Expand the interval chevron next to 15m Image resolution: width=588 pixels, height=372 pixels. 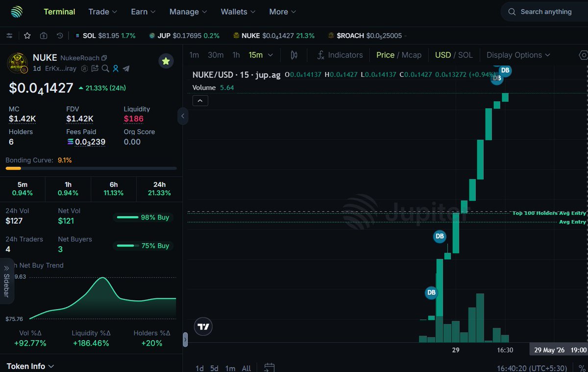pyautogui.click(x=270, y=55)
